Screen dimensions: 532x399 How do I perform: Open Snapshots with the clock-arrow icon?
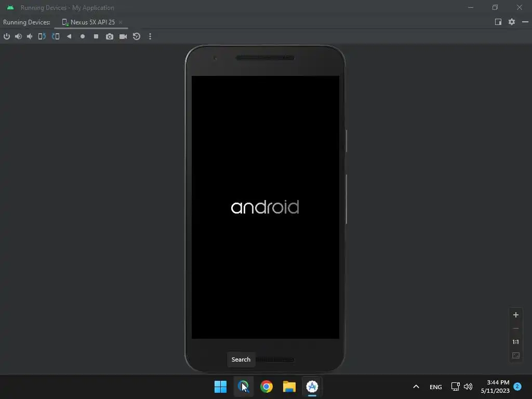[137, 36]
